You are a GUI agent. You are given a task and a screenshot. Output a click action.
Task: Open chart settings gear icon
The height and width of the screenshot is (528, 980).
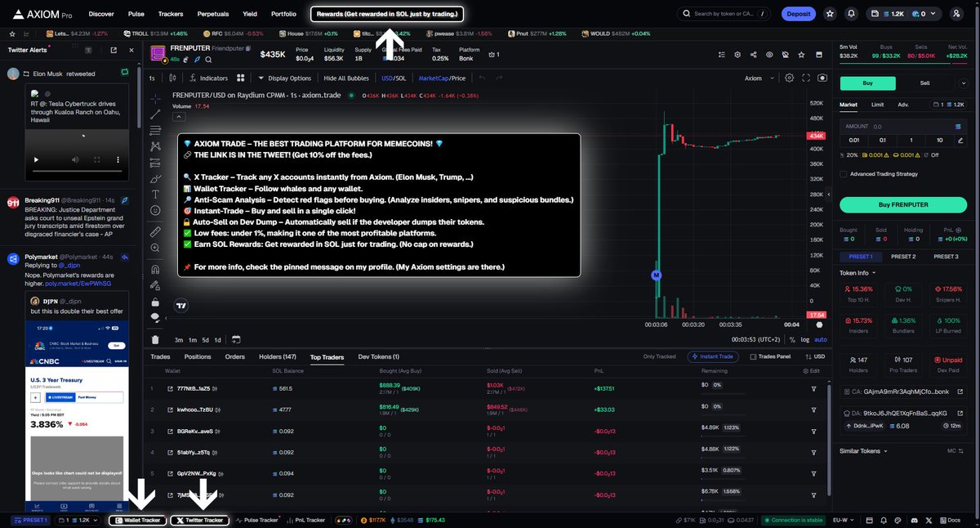789,78
